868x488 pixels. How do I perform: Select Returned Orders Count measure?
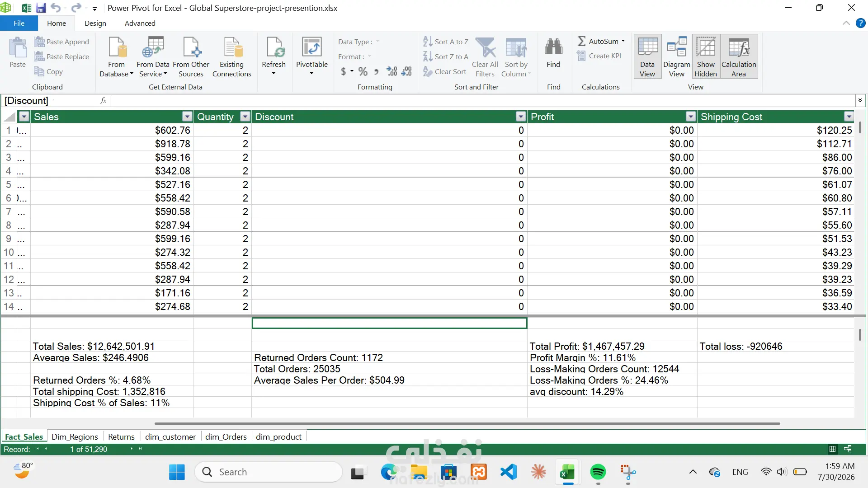(389, 357)
